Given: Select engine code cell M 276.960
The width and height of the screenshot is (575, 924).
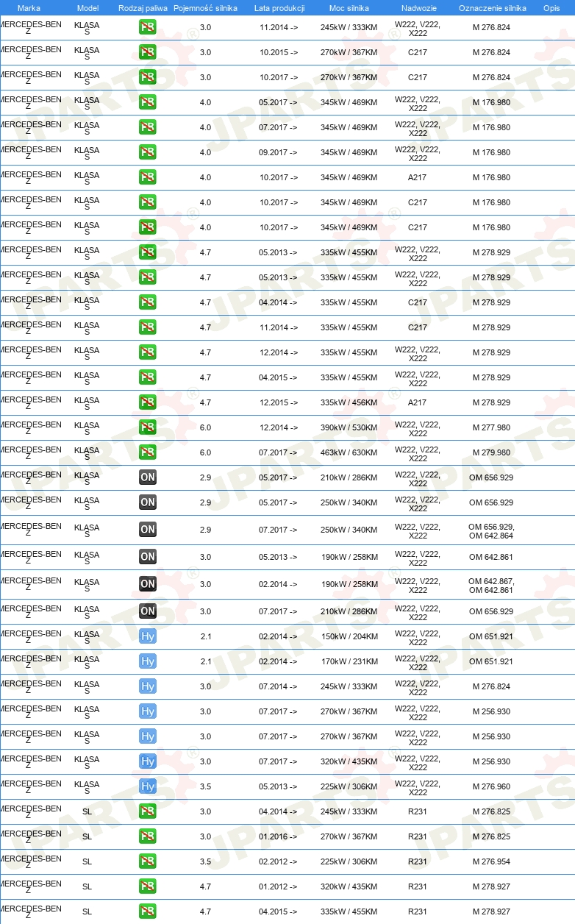Looking at the screenshot, I should coord(491,787).
